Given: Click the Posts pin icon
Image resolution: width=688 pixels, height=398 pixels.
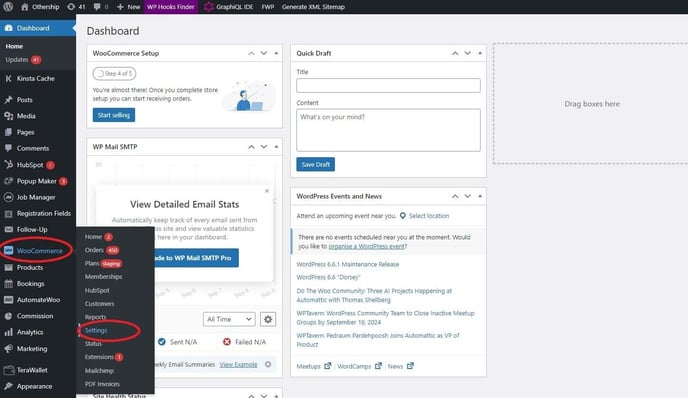Looking at the screenshot, I should coord(8,100).
